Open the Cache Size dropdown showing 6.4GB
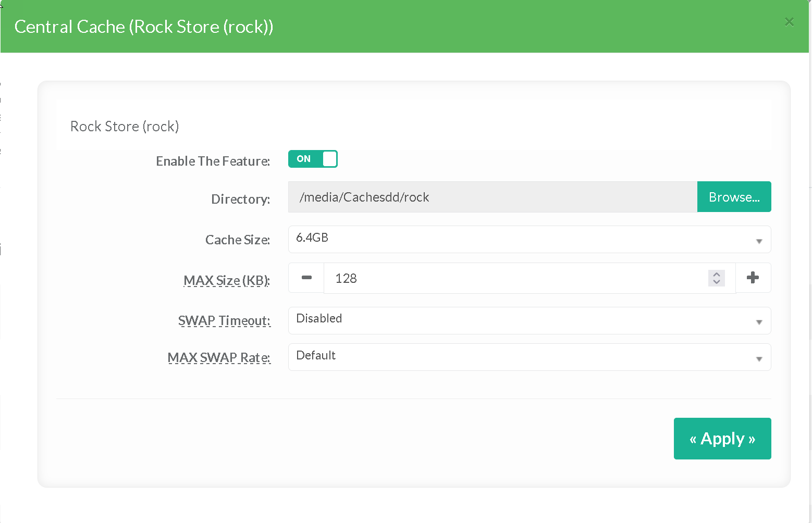This screenshot has height=523, width=812. (x=521, y=239)
